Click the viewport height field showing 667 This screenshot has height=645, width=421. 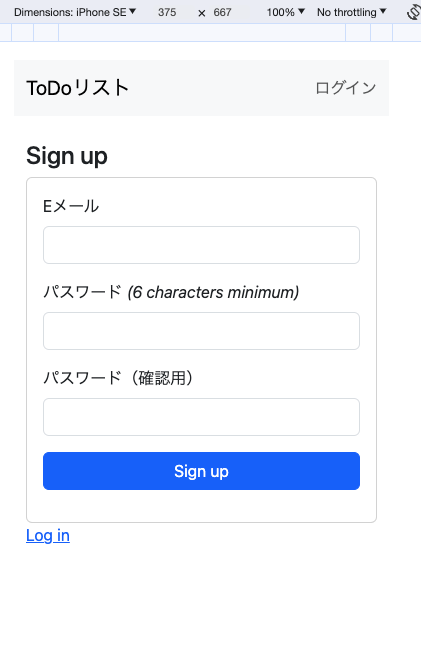coord(222,12)
